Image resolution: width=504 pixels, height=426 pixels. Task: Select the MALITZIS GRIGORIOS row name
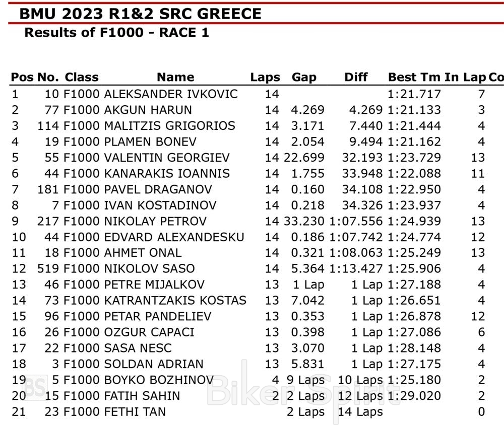tap(170, 126)
